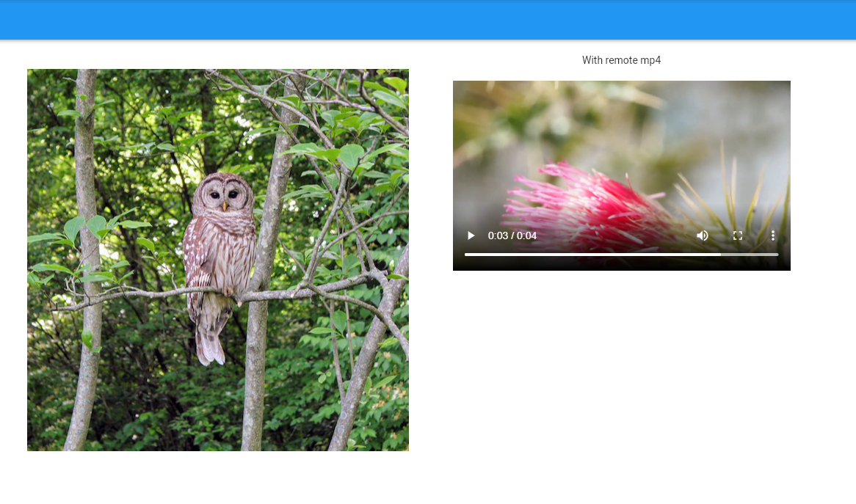Click the speaker icon in the video controls
The width and height of the screenshot is (856, 504).
point(702,235)
